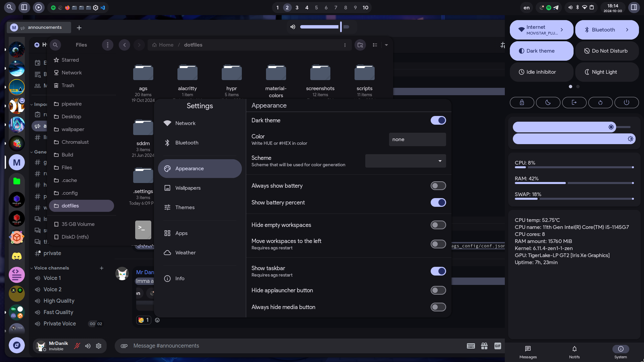Disable Show taskbar switch

pyautogui.click(x=438, y=271)
